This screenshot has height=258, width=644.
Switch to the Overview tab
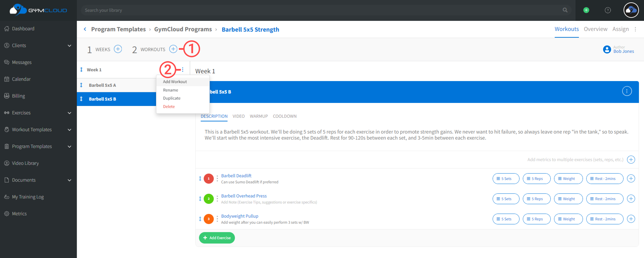595,29
